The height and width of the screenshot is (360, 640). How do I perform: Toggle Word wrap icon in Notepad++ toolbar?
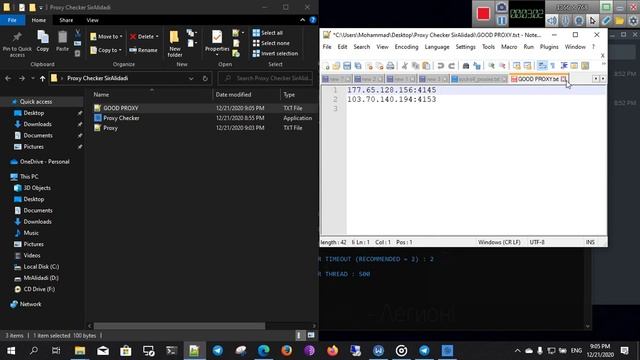pyautogui.click(x=542, y=66)
